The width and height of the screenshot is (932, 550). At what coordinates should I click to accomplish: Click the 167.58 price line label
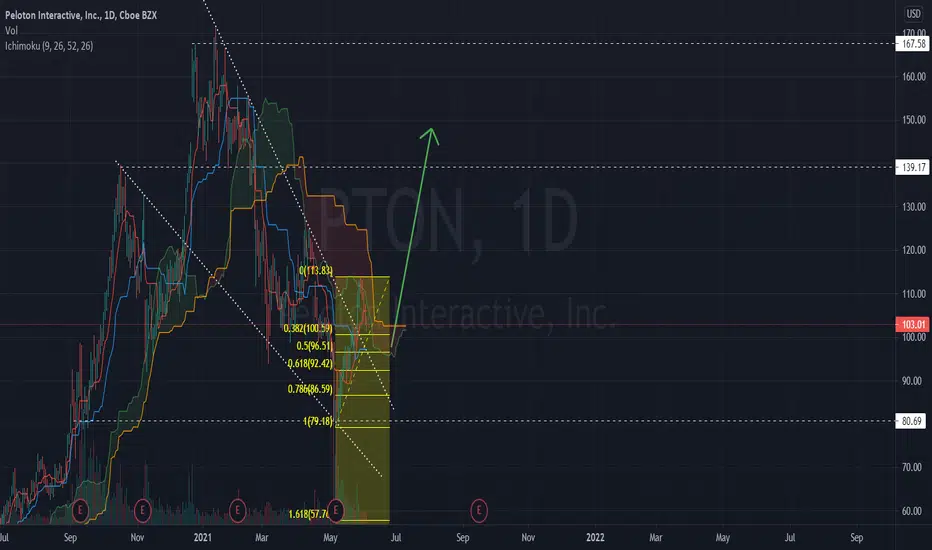912,43
